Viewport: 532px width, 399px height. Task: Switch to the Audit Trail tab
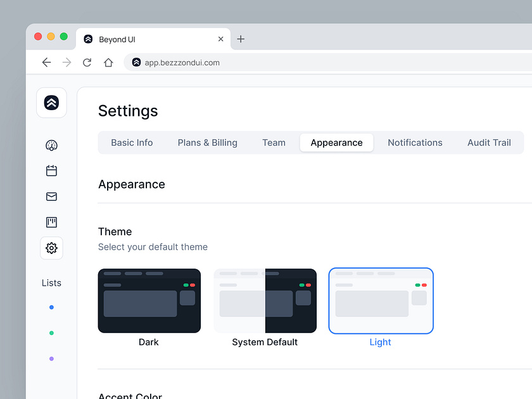pyautogui.click(x=489, y=142)
